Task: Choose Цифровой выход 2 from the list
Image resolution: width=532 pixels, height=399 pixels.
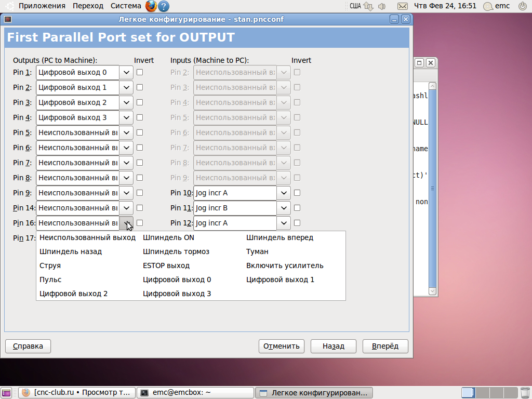Action: click(x=74, y=294)
